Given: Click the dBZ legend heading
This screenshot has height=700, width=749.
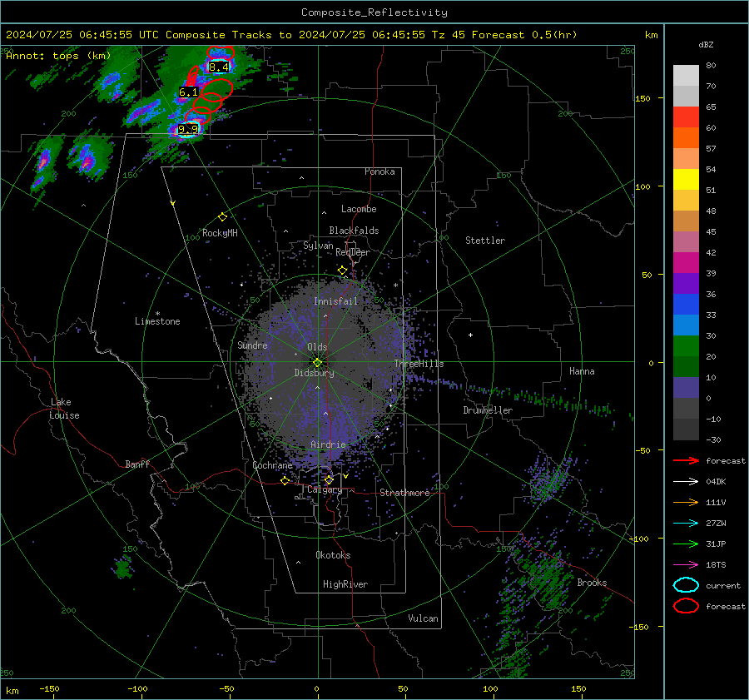Looking at the screenshot, I should click(x=706, y=45).
